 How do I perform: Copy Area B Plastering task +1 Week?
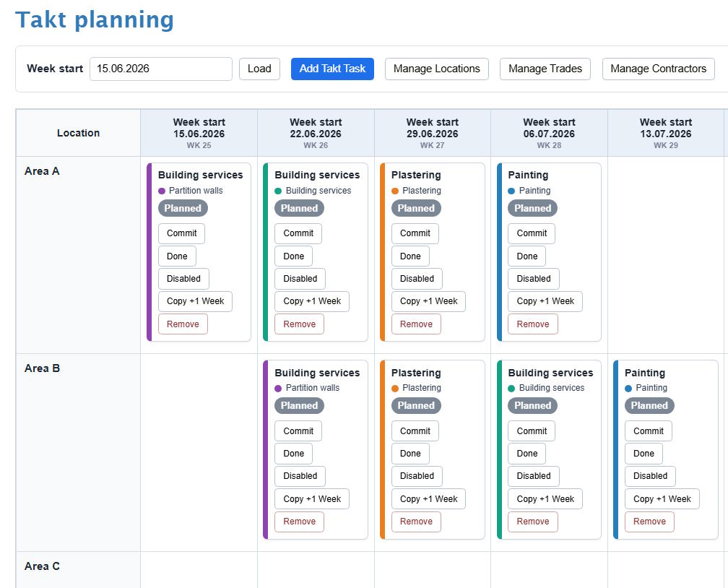point(428,499)
